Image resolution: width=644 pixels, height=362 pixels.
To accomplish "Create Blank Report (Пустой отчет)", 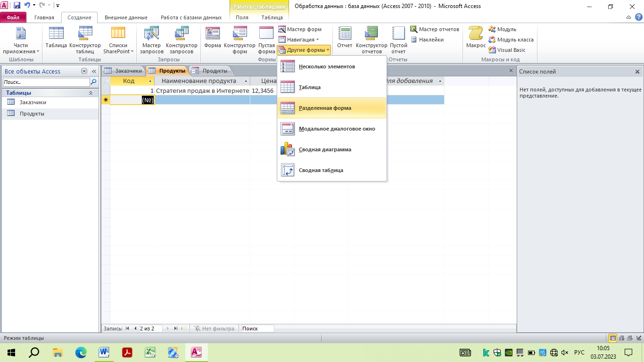I will 398,40.
